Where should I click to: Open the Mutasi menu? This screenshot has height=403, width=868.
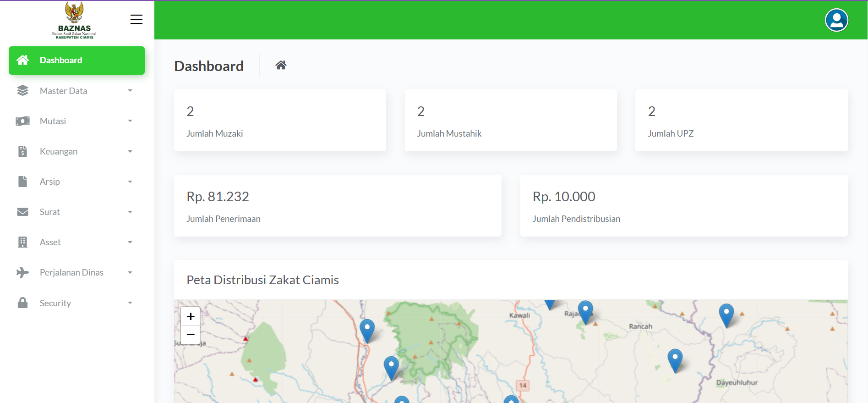click(76, 121)
